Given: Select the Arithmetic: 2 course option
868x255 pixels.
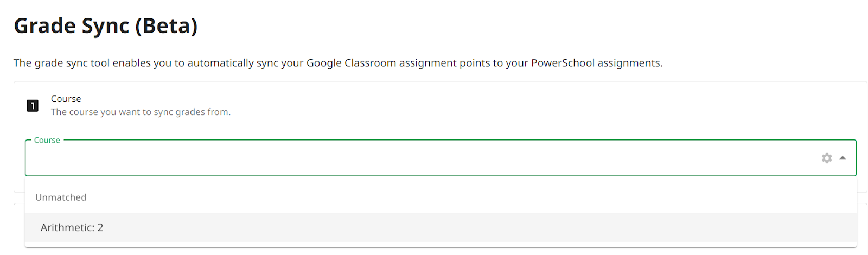Looking at the screenshot, I should [x=441, y=227].
